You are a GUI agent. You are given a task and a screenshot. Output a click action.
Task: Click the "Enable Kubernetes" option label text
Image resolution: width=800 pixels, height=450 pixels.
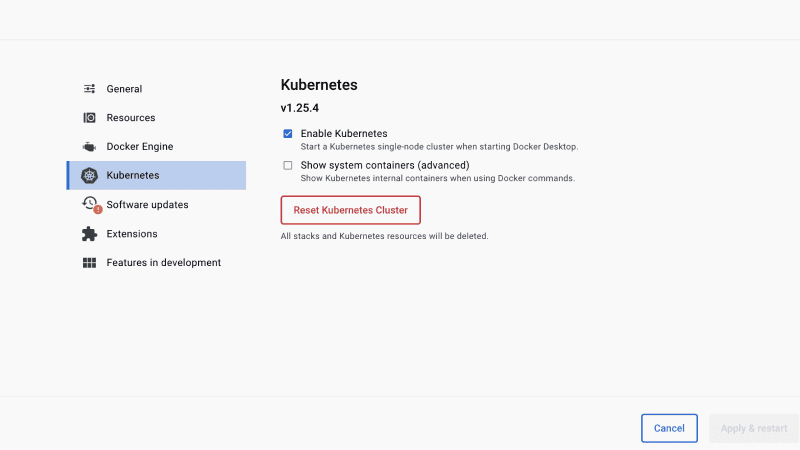pyautogui.click(x=344, y=134)
